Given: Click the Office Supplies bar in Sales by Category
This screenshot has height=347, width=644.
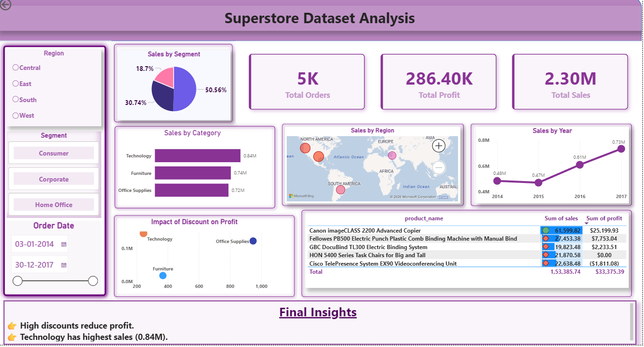Looking at the screenshot, I should [192, 190].
